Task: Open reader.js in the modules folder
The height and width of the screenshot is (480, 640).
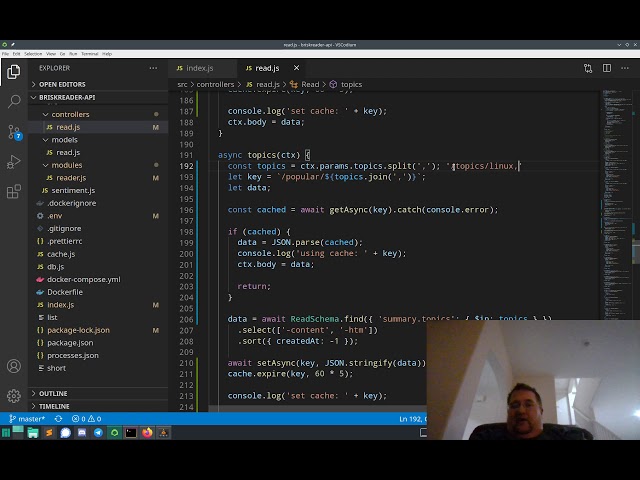Action: [71, 178]
